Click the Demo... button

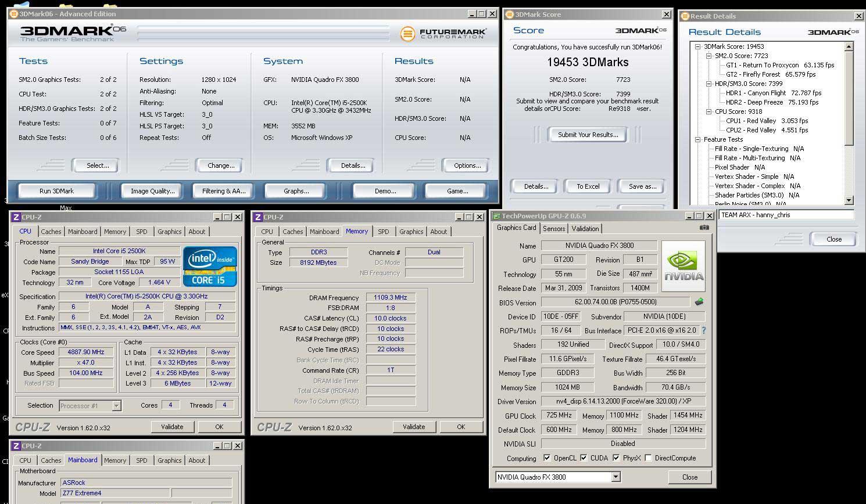click(x=385, y=190)
